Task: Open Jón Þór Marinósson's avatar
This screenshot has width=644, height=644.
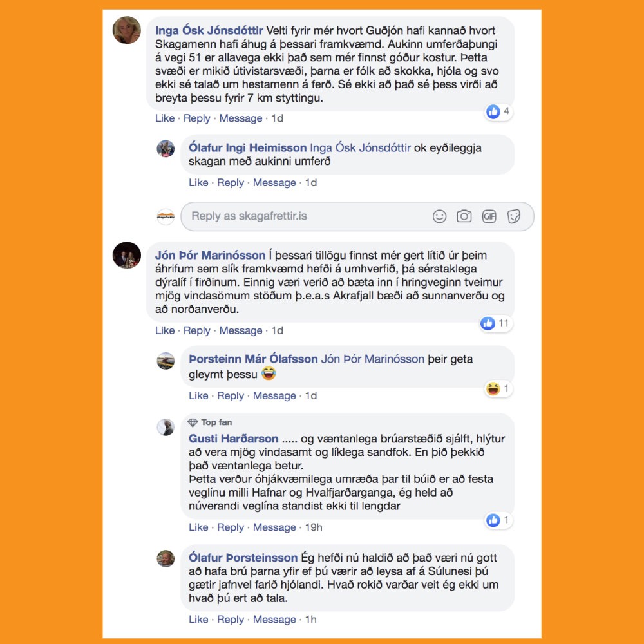Action: [126, 255]
